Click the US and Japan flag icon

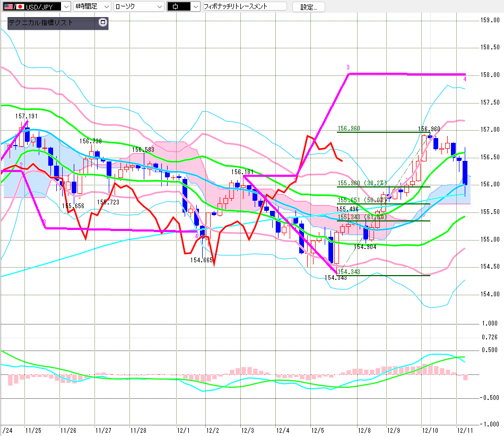tap(13, 6)
